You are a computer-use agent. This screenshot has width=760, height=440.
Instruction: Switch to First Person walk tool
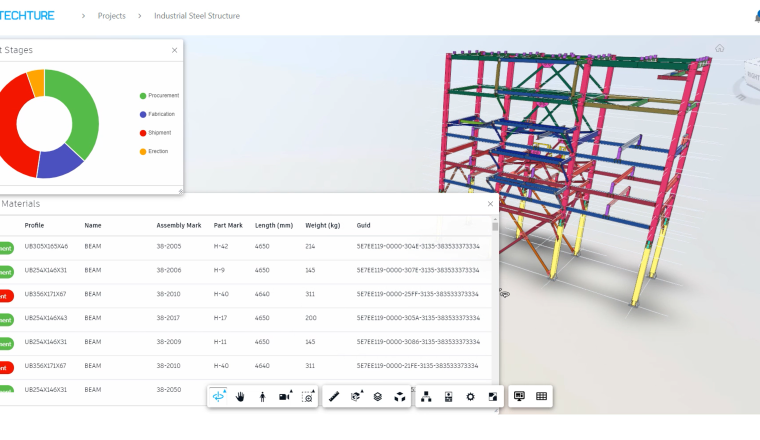pos(262,397)
